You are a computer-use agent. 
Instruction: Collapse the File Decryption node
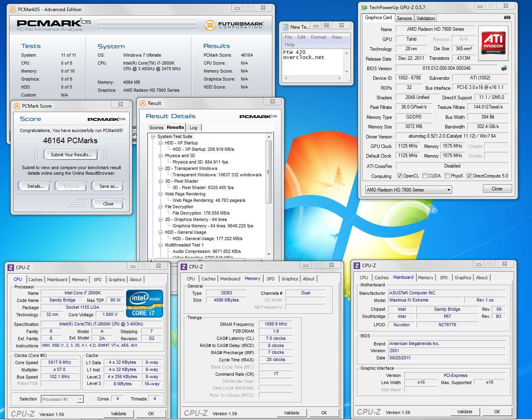160,207
